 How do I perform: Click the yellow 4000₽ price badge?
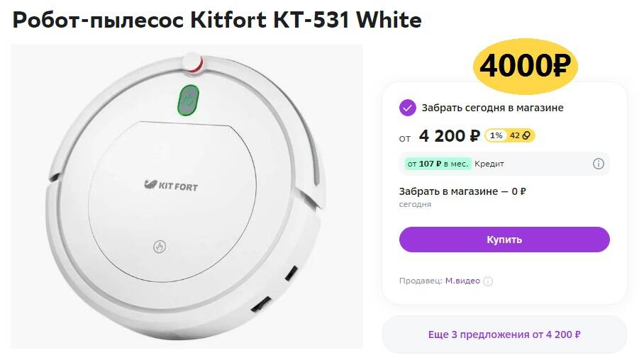[x=525, y=67]
